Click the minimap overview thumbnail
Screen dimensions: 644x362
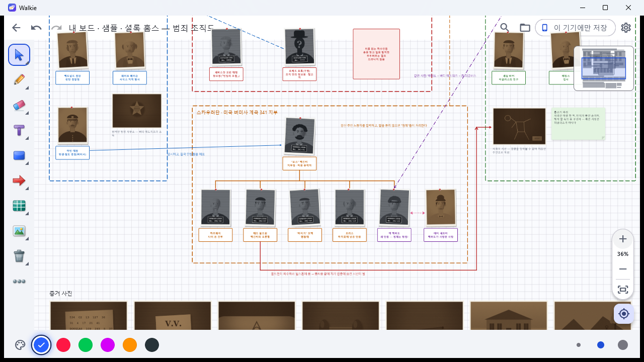(x=604, y=68)
